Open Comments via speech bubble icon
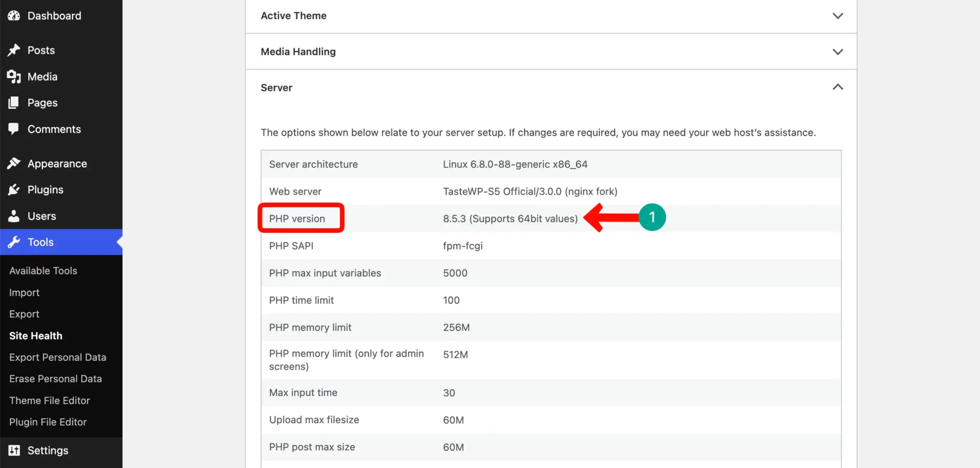The image size is (980, 468). tap(14, 129)
